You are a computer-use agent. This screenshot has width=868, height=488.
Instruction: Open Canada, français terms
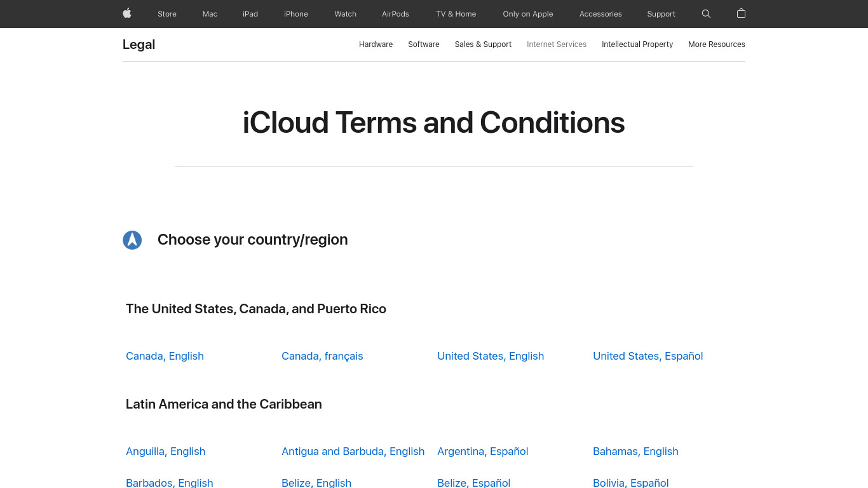pyautogui.click(x=322, y=356)
